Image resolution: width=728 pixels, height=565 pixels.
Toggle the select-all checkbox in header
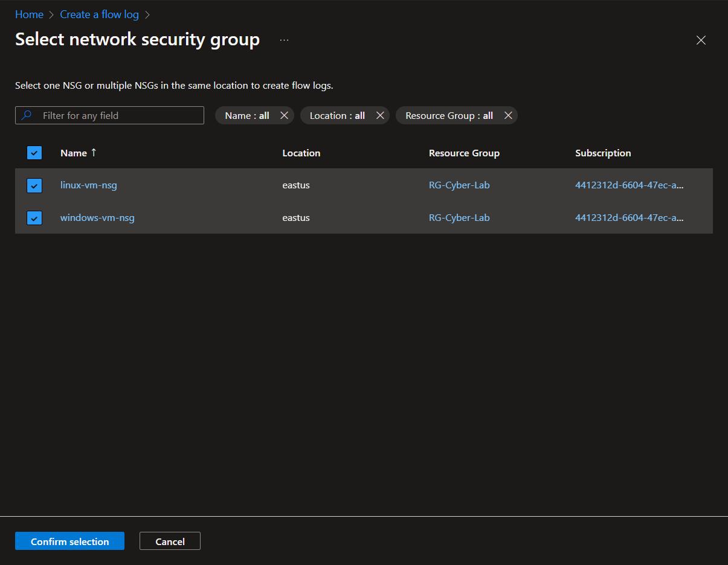tap(34, 153)
